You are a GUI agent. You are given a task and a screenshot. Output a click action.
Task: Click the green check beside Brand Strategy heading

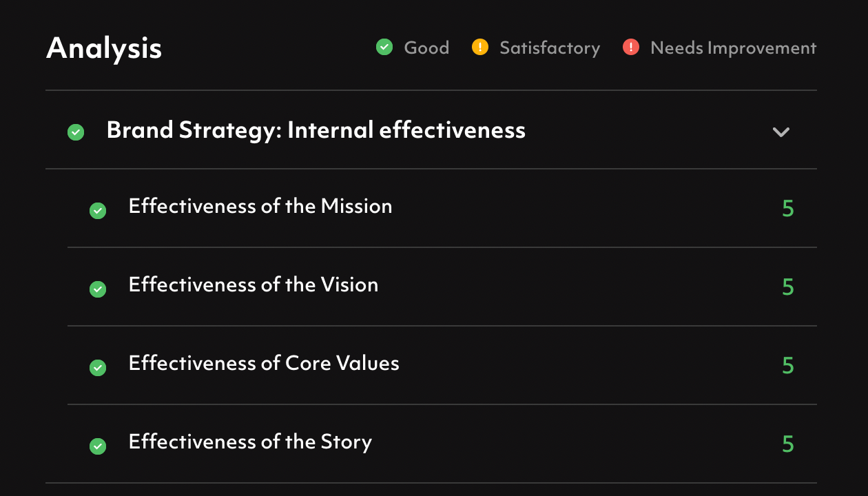(76, 132)
